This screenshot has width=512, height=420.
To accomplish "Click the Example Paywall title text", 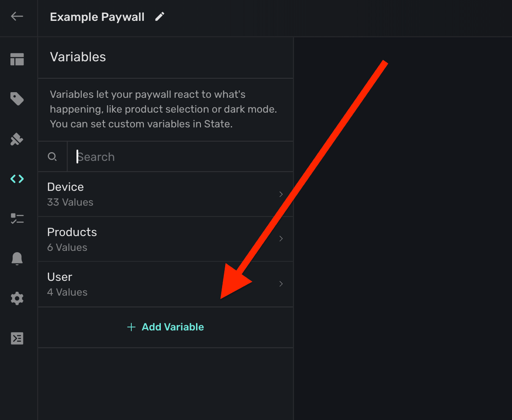I will (97, 17).
